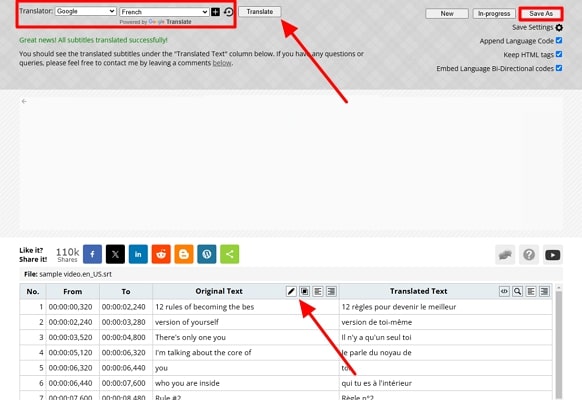Open the YouTube video icon

[553, 255]
